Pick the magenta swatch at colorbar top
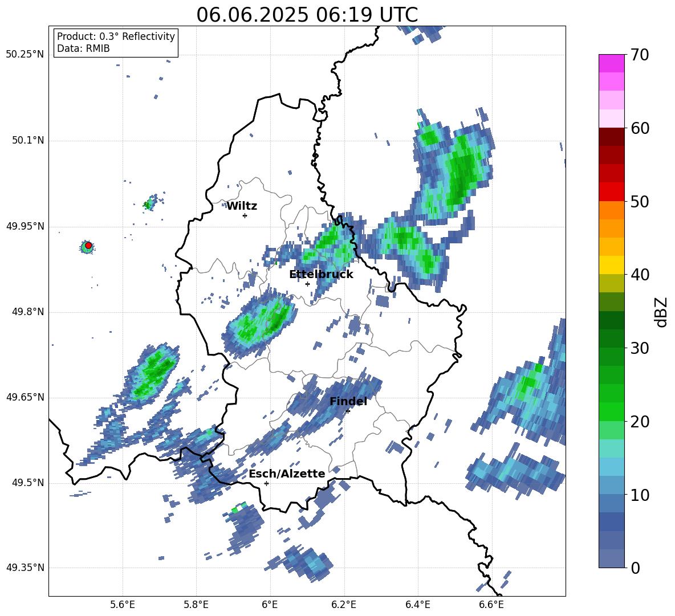This screenshot has height=616, width=675. 611,63
